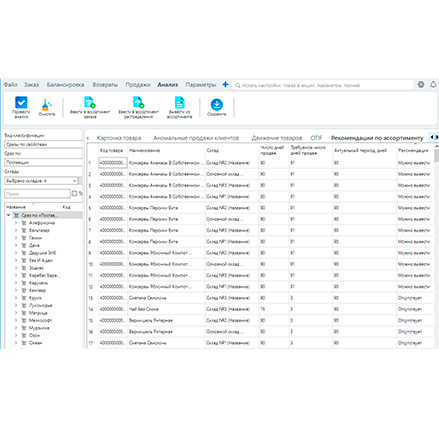Click the global search field at top
The height and width of the screenshot is (439, 439).
click(323, 85)
